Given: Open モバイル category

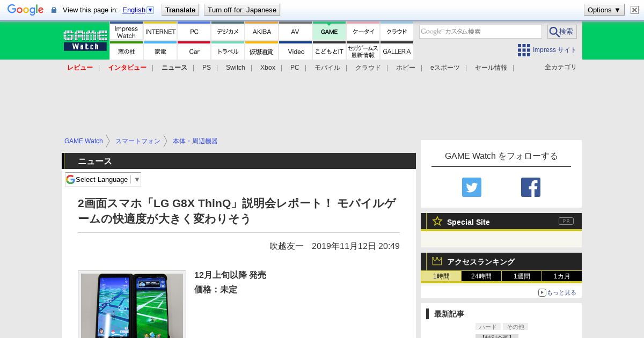Looking at the screenshot, I should pyautogui.click(x=327, y=68).
